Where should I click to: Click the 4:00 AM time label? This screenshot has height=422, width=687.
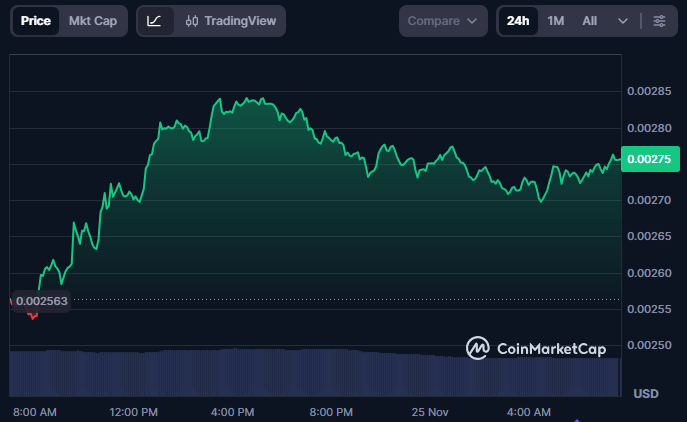pyautogui.click(x=528, y=412)
